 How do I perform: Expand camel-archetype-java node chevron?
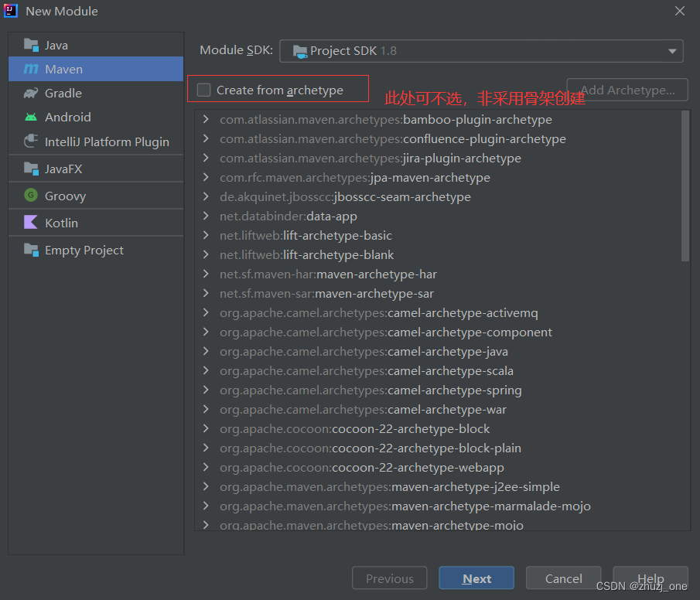(206, 351)
